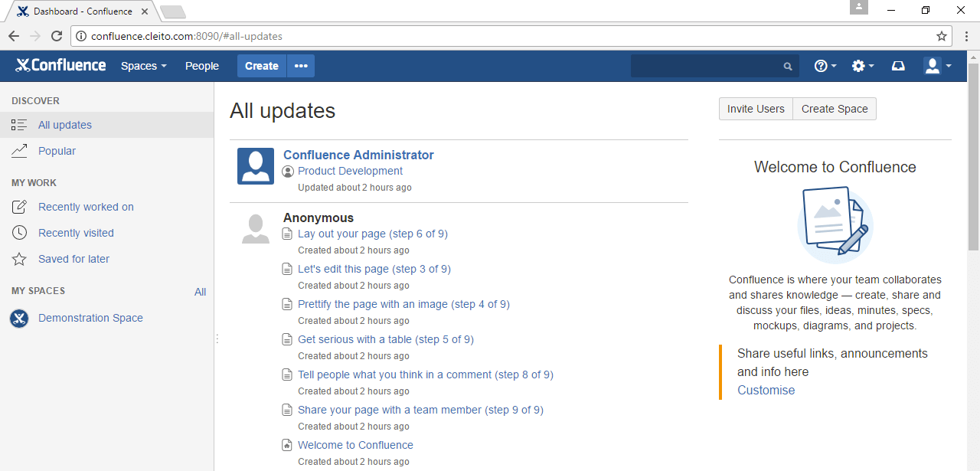Image resolution: width=980 pixels, height=471 pixels.
Task: Open the administration gear menu
Action: coord(863,66)
